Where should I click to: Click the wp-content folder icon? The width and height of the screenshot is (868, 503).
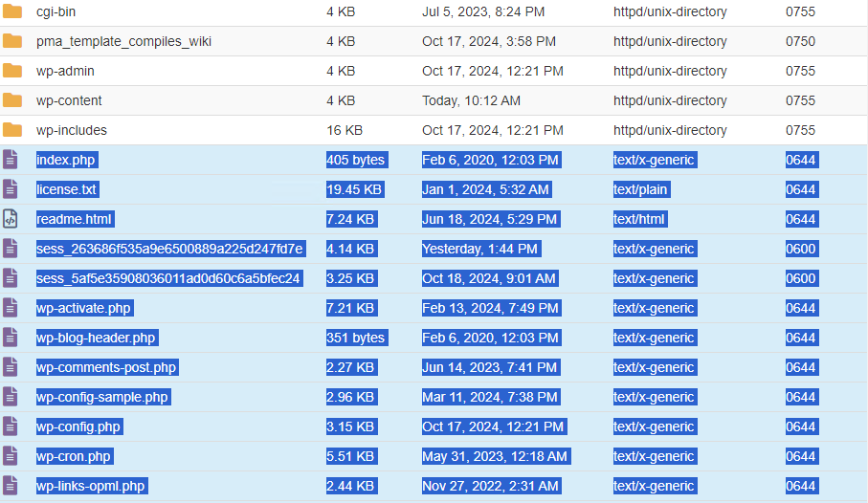(x=12, y=100)
